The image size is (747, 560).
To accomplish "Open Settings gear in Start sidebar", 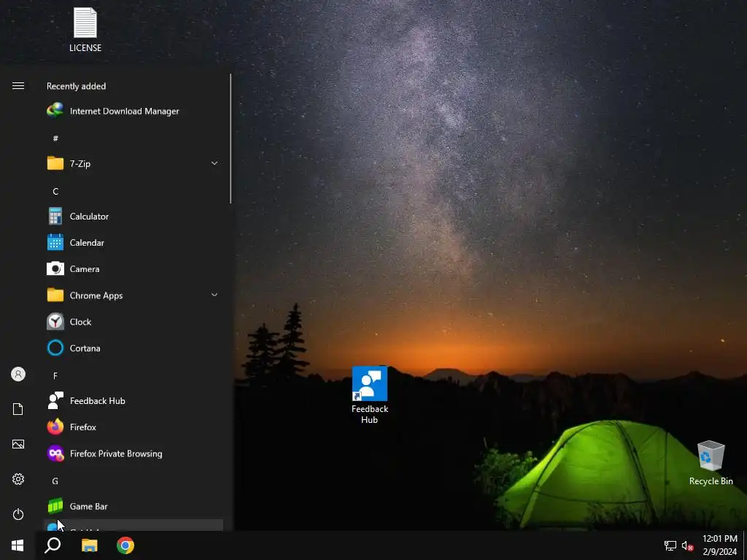I will click(18, 479).
